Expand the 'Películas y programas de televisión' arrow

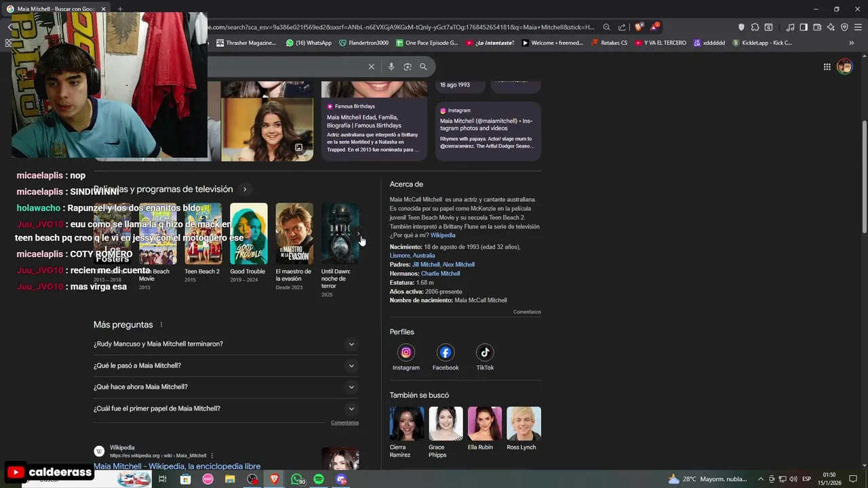(x=245, y=189)
